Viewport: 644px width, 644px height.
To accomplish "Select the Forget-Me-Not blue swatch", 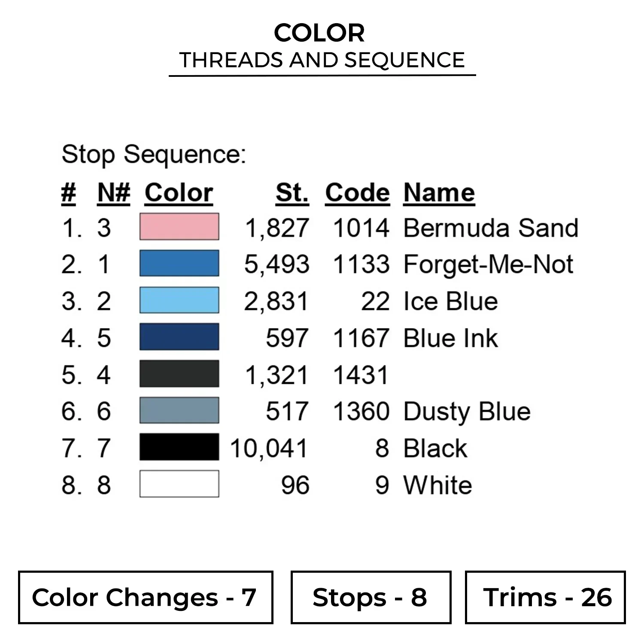I will pyautogui.click(x=179, y=263).
